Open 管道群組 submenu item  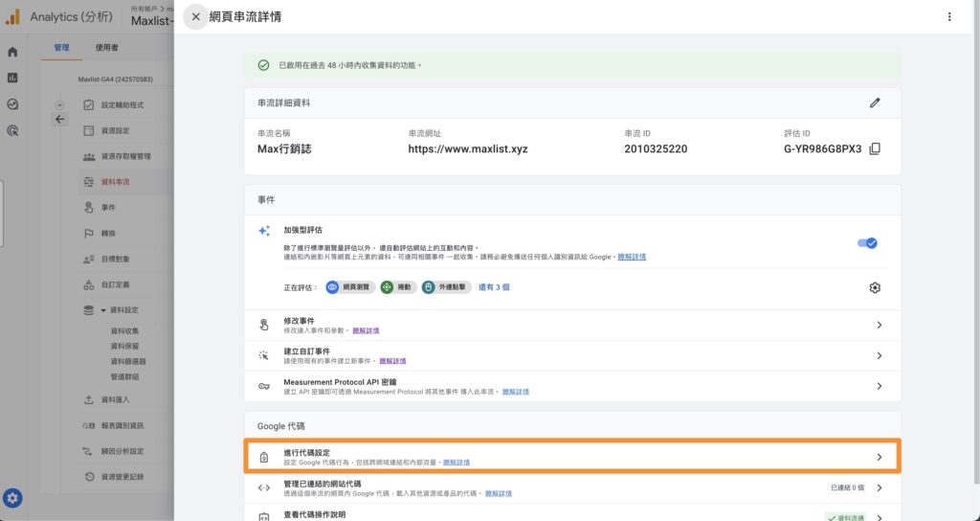124,376
